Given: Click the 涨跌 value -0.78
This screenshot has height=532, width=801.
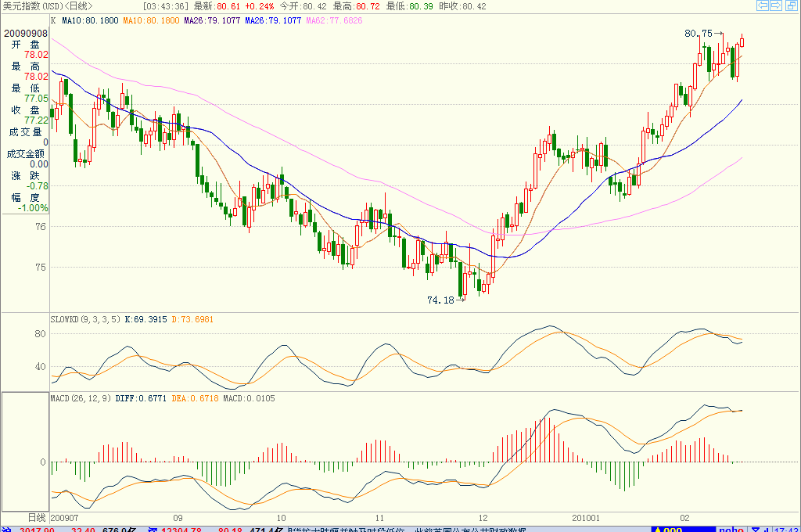Looking at the screenshot, I should (x=38, y=186).
